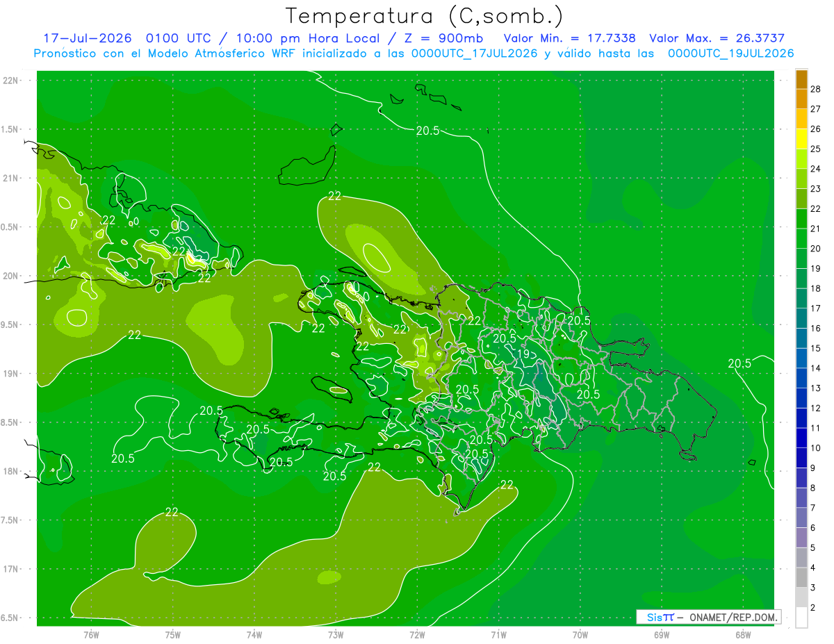Viewport: 834px width, 644px height.
Task: Select the '0000UTC_19JUL2026' valid-until text
Action: coord(730,53)
